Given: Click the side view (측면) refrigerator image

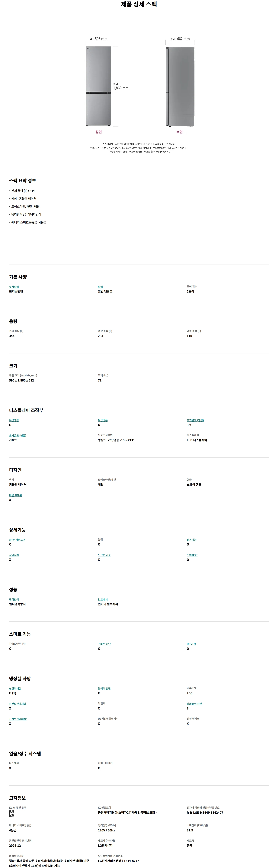Looking at the screenshot, I should click(180, 86).
